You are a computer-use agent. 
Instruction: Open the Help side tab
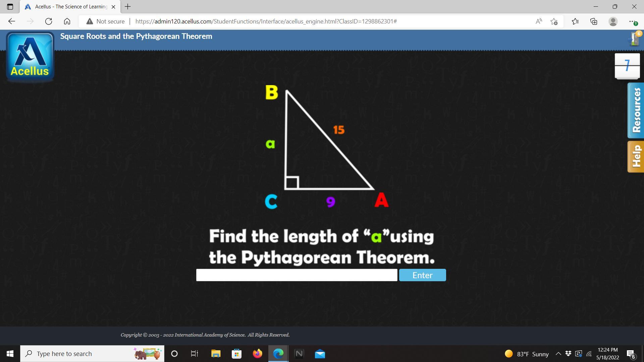[x=636, y=157]
